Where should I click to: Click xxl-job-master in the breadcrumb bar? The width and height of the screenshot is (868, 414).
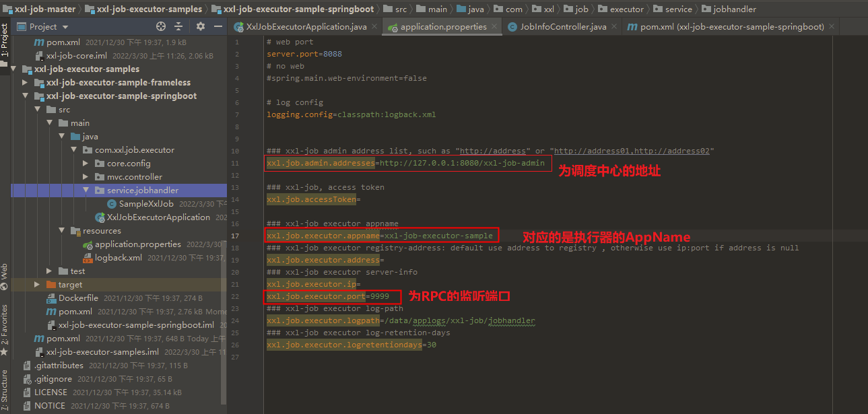click(x=39, y=9)
